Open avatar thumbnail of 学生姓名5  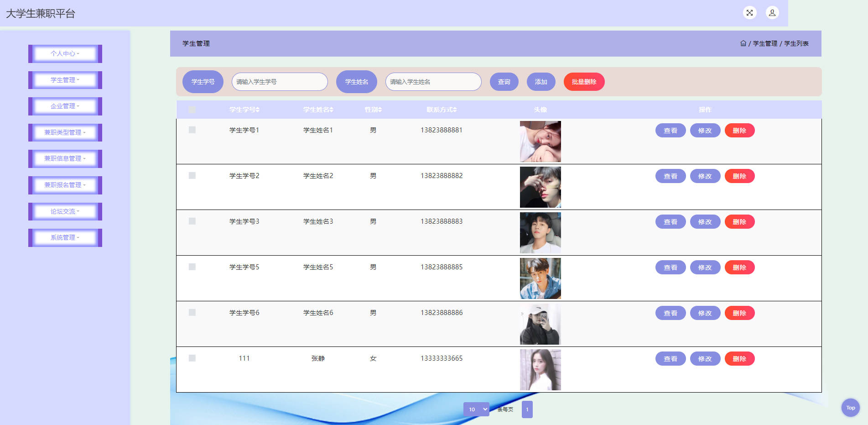tap(541, 278)
